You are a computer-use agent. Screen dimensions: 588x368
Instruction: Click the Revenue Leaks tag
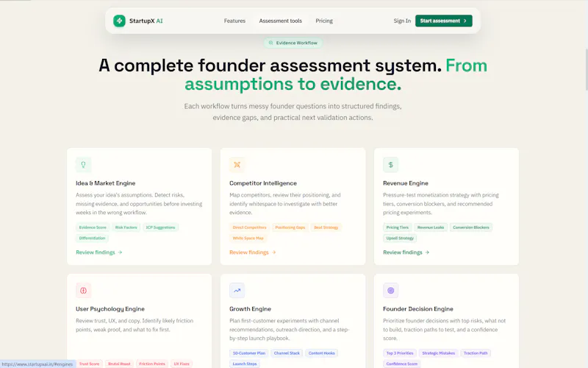431,227
